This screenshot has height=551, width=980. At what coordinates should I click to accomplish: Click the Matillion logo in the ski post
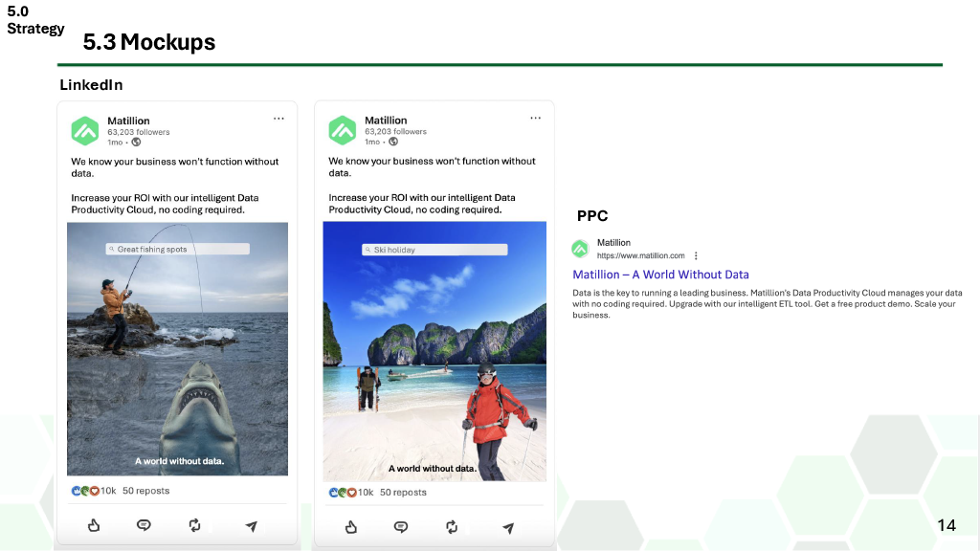343,130
